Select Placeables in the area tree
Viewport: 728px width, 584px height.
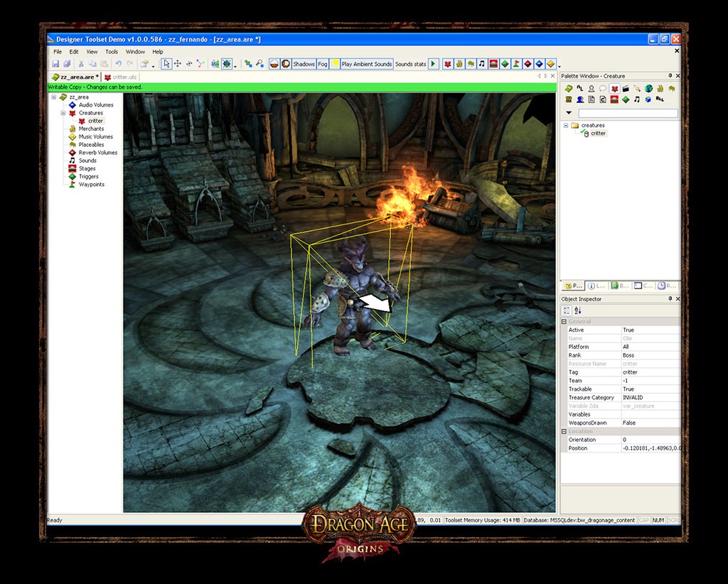point(91,144)
